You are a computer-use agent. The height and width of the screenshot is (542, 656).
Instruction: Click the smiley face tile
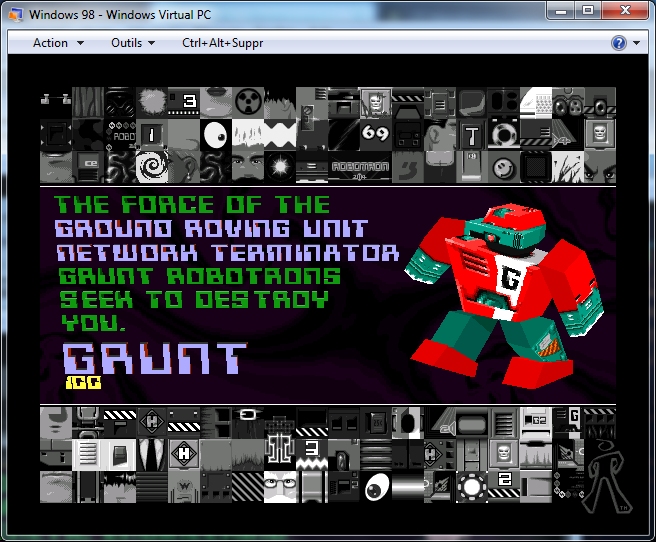point(504,167)
